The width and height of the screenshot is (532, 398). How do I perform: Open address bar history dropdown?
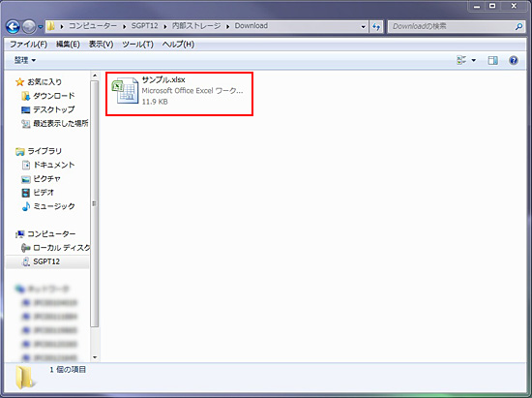363,26
